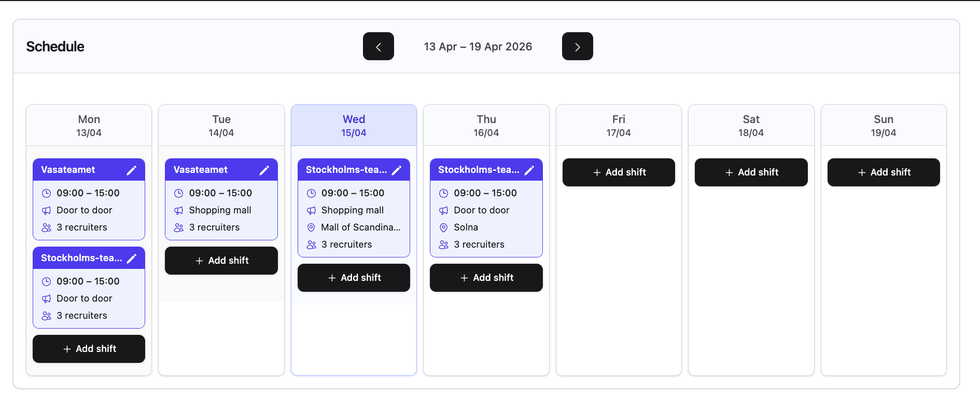The height and width of the screenshot is (407, 980).
Task: Edit Wednesday's Stockholms-tea shift with pencil icon
Action: click(397, 170)
